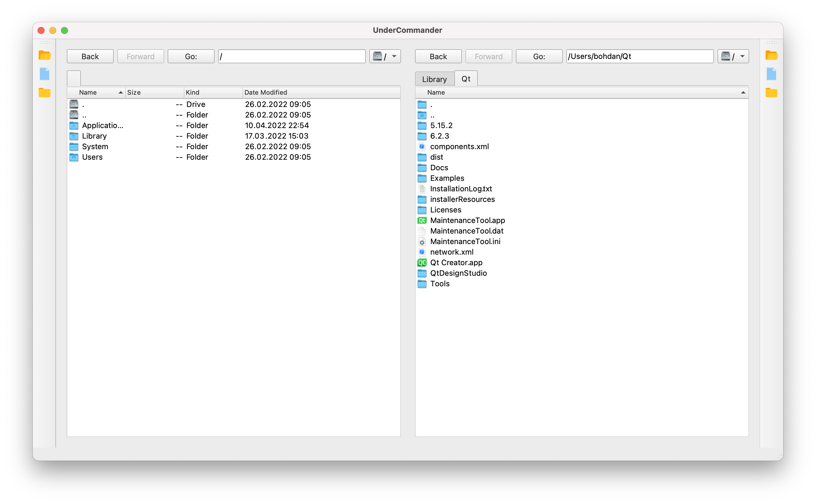Select the components.xml file icon
This screenshot has height=504, width=816.
pyautogui.click(x=422, y=147)
